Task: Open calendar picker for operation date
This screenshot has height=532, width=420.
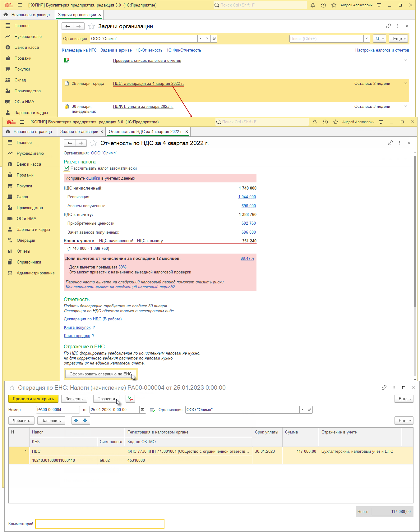Action: pos(143,410)
